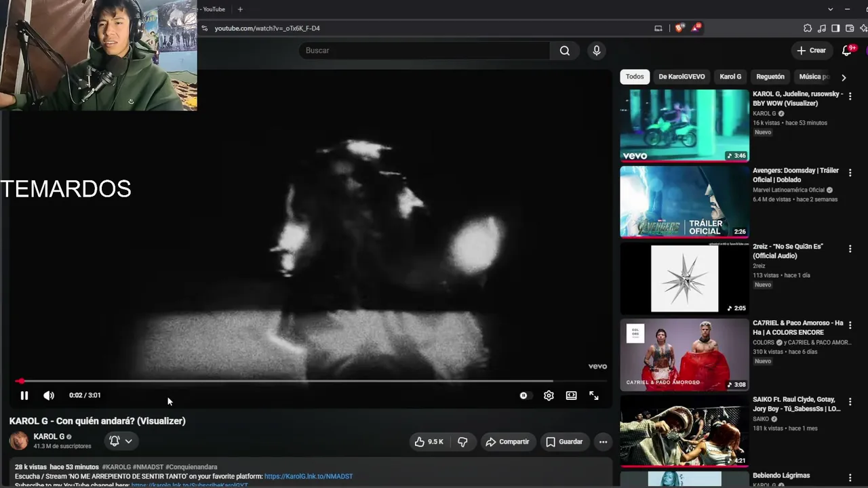
Task: View site information icon in address bar
Action: click(x=204, y=28)
